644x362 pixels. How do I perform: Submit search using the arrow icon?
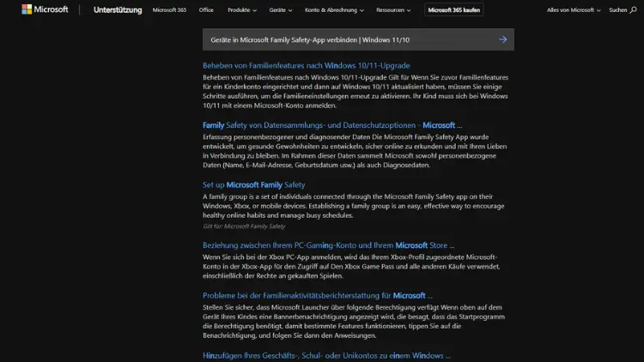click(502, 39)
